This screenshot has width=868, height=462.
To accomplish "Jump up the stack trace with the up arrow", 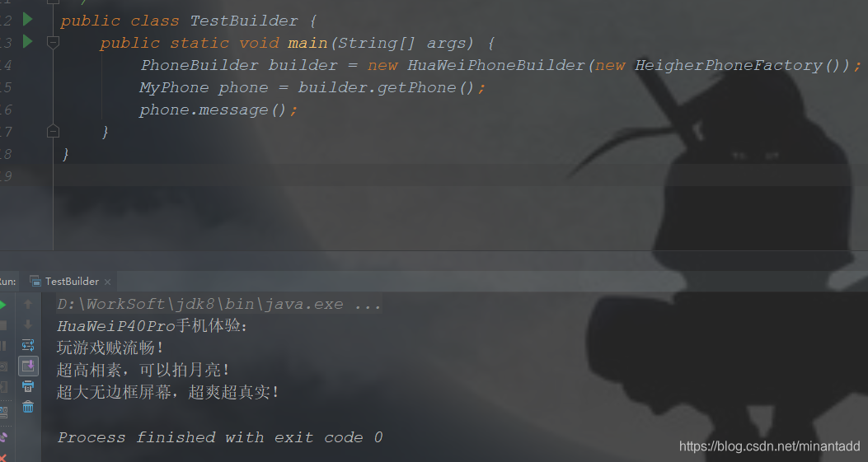I will (28, 305).
